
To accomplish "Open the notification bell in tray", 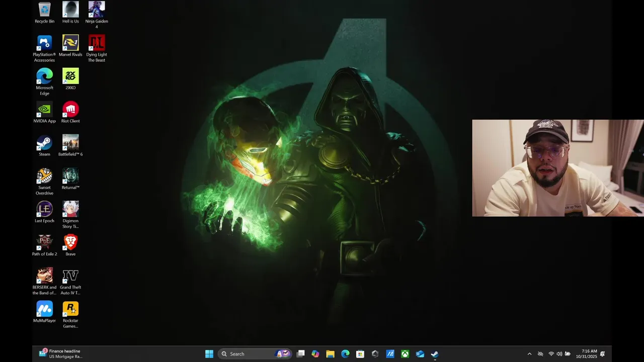I will [x=602, y=354].
